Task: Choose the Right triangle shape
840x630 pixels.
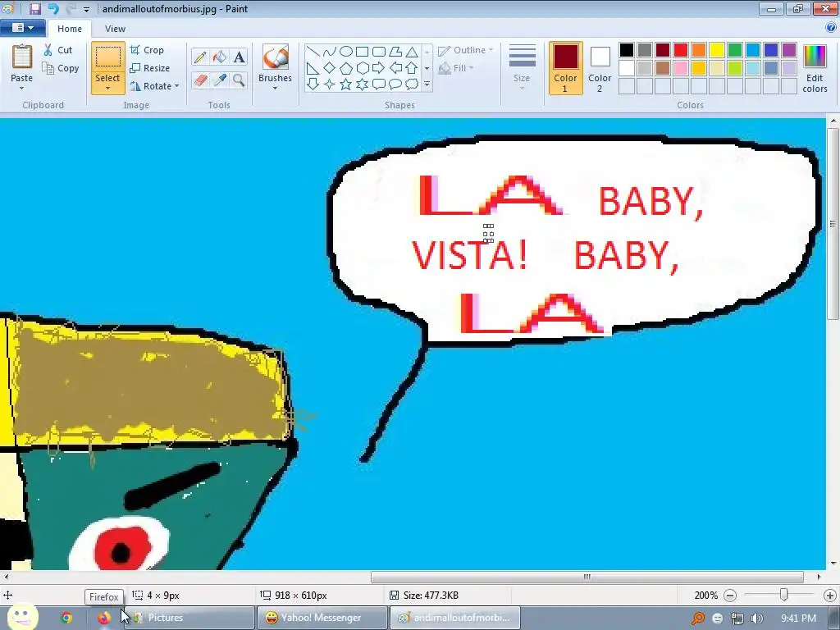Action: 313,68
